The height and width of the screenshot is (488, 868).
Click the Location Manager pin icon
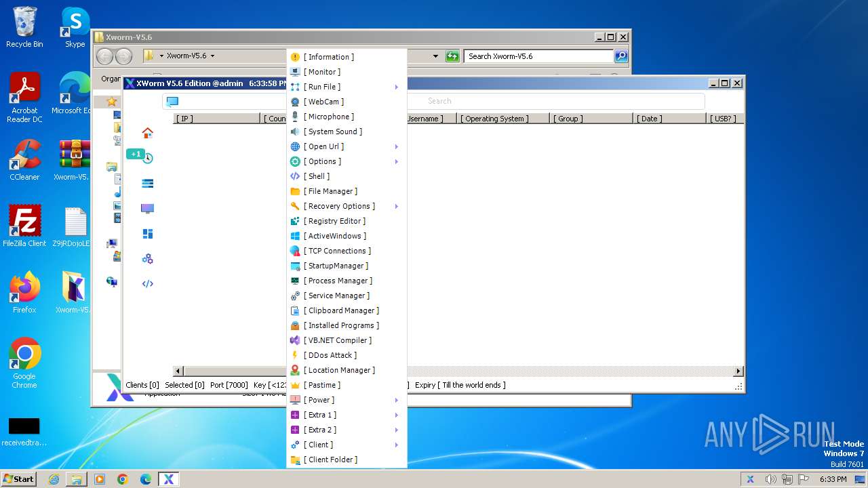(x=295, y=370)
